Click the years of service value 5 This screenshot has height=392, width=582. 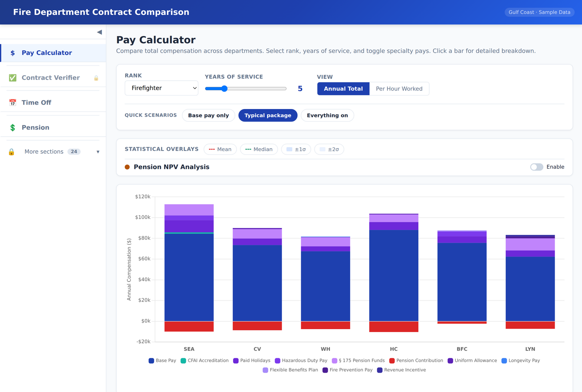tap(300, 89)
